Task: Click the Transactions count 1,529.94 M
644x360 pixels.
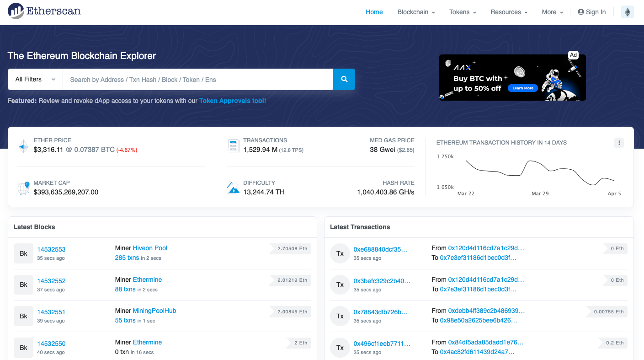Action: pos(261,150)
